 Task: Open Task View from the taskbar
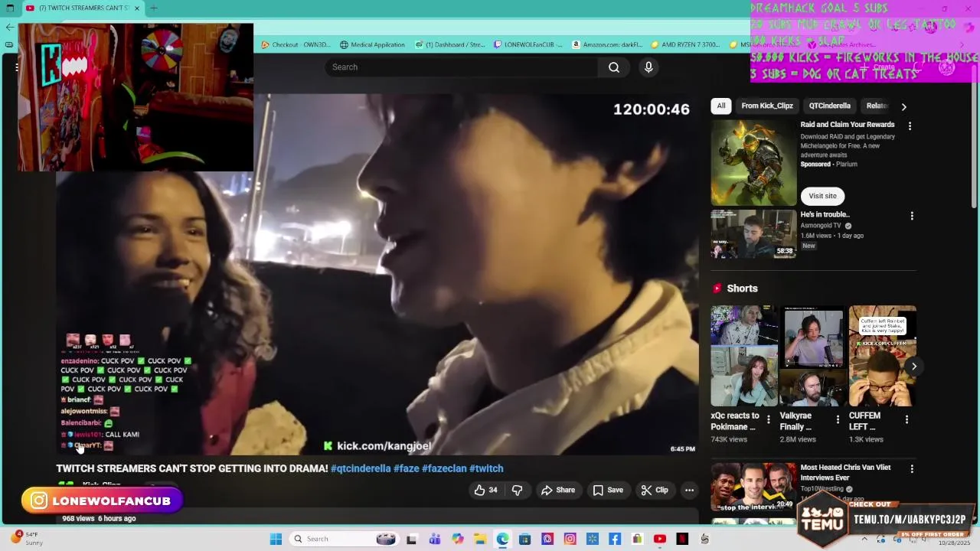click(412, 539)
